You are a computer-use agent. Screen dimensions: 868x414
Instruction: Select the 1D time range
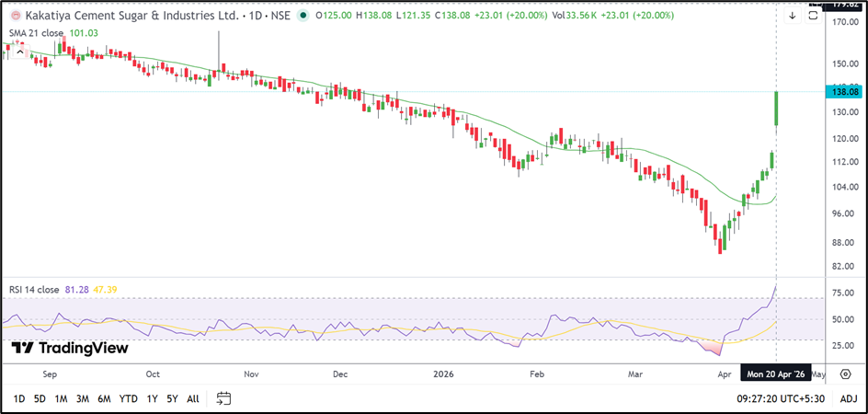19,398
